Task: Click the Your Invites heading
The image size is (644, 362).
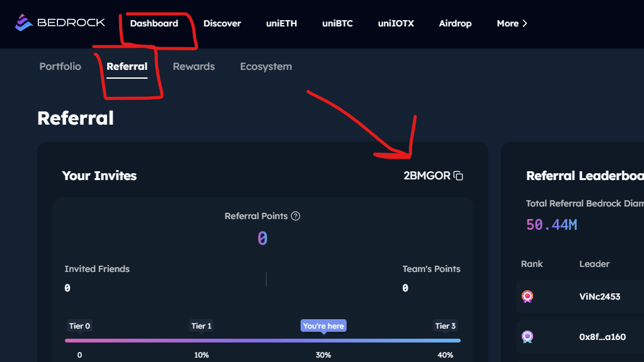Action: click(x=100, y=176)
